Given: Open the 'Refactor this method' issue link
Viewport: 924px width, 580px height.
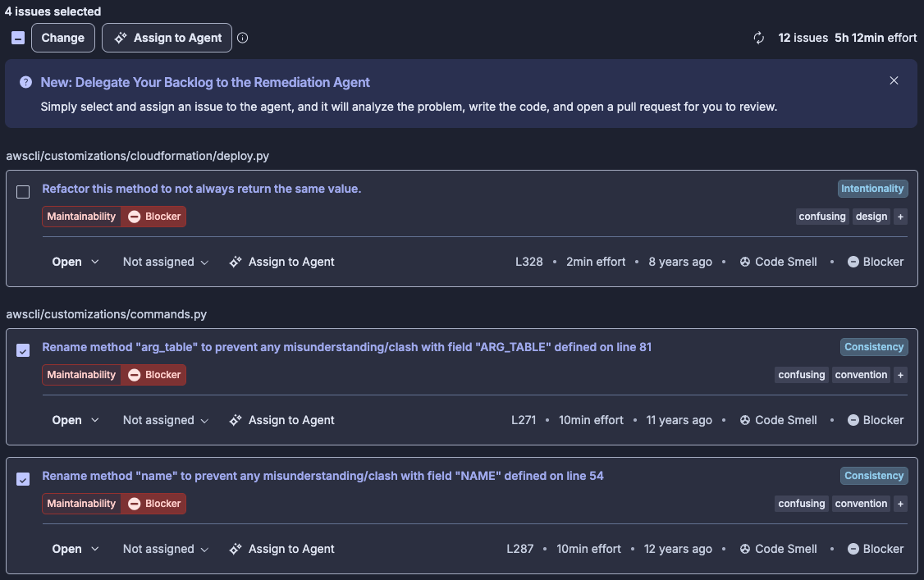Looking at the screenshot, I should coord(202,189).
